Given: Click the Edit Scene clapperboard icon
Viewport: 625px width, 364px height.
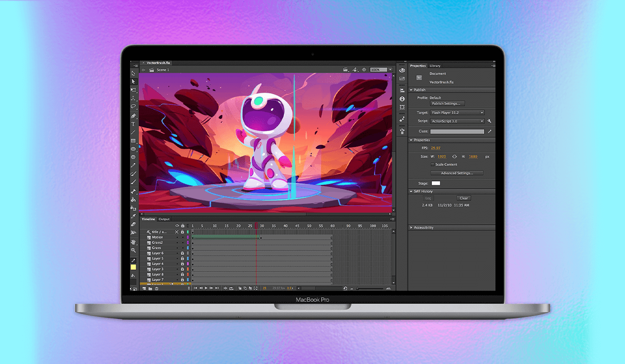Looking at the screenshot, I should click(346, 70).
